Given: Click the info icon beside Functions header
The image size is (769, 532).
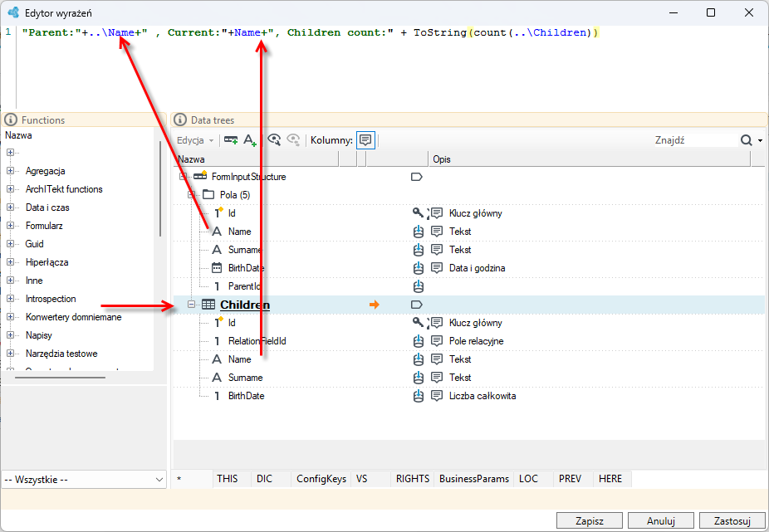Looking at the screenshot, I should pos(10,120).
